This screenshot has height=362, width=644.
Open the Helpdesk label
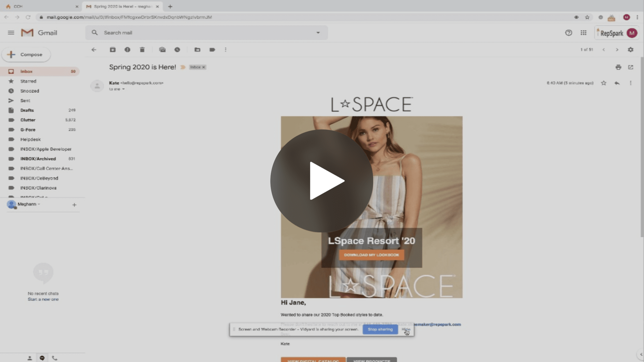(40, 139)
